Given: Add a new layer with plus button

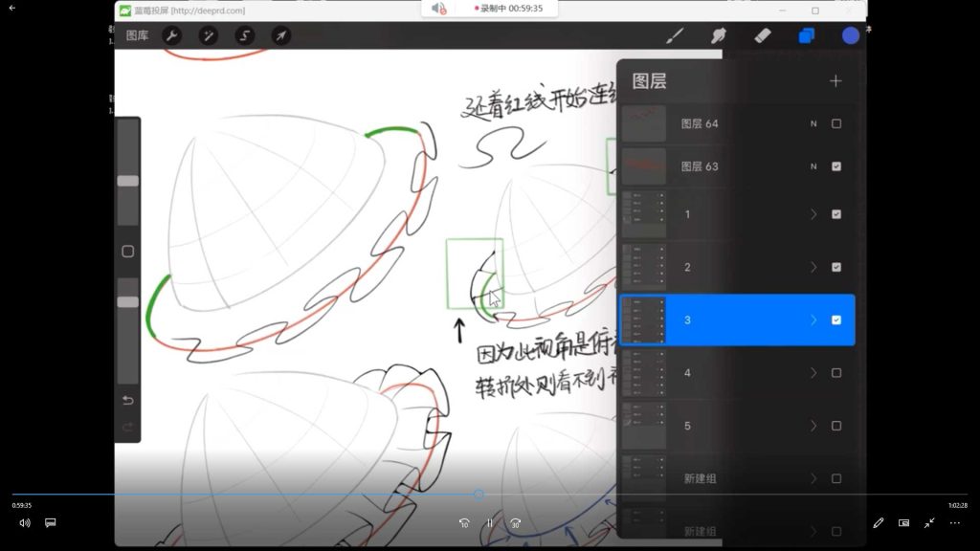Looking at the screenshot, I should click(835, 81).
